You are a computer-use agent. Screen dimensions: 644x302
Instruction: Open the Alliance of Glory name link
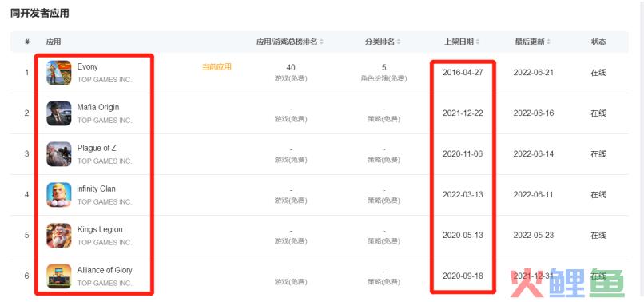point(105,270)
